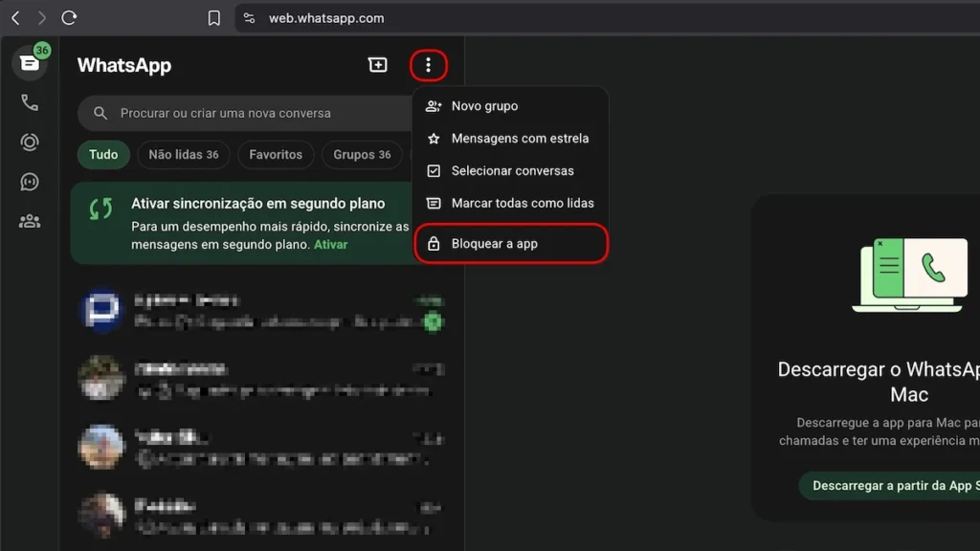Bookmark this page with bookmark icon
This screenshot has width=980, height=551.
(x=213, y=18)
